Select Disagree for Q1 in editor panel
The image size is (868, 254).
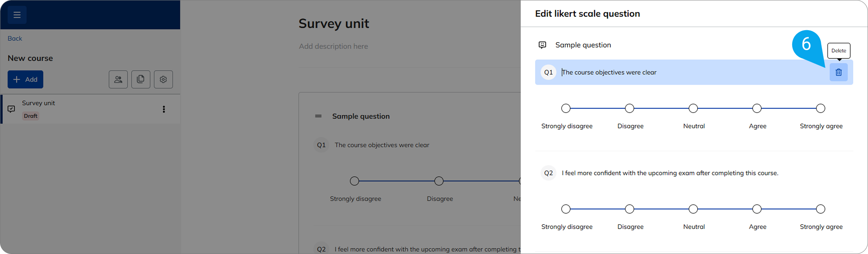coord(629,109)
